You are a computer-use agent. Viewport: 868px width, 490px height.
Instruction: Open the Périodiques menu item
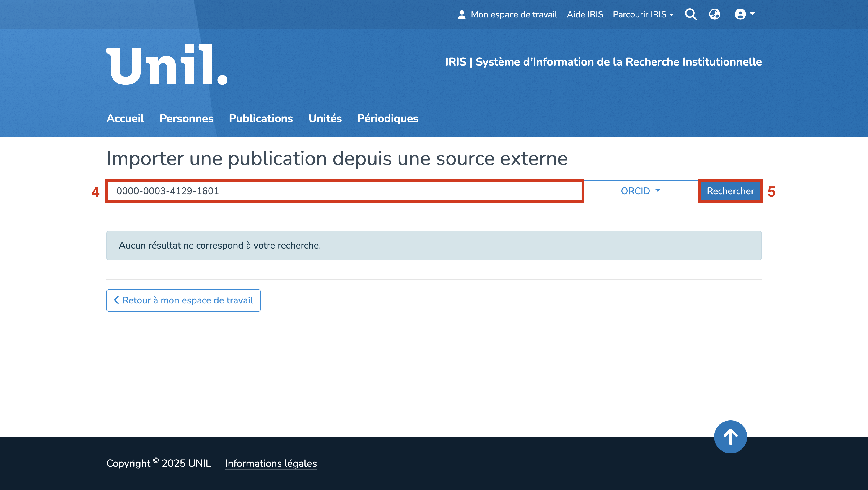coord(387,119)
